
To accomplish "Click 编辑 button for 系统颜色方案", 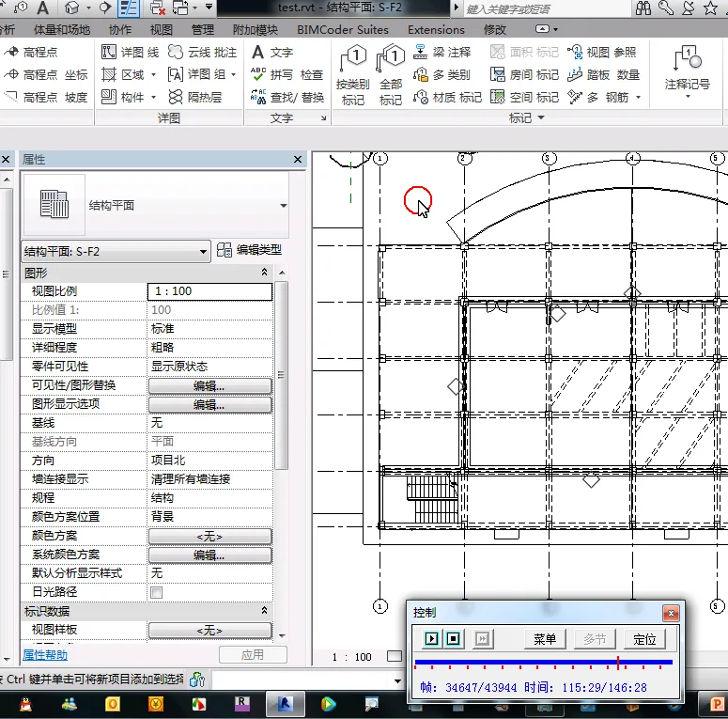I will point(209,555).
